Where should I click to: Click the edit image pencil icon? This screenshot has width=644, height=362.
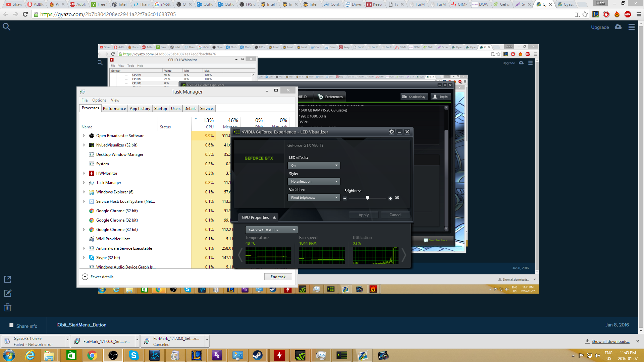click(x=7, y=293)
